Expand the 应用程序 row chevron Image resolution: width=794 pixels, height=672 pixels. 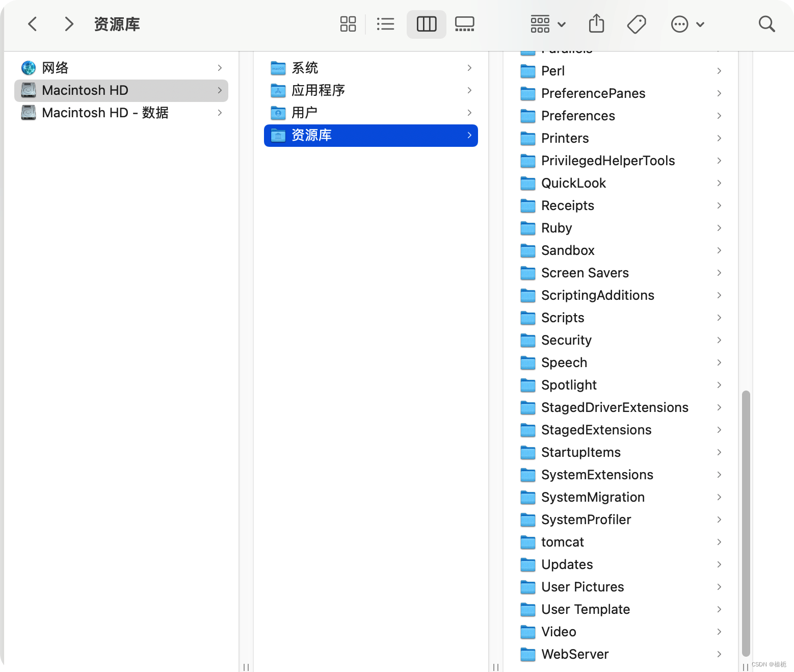pyautogui.click(x=469, y=90)
